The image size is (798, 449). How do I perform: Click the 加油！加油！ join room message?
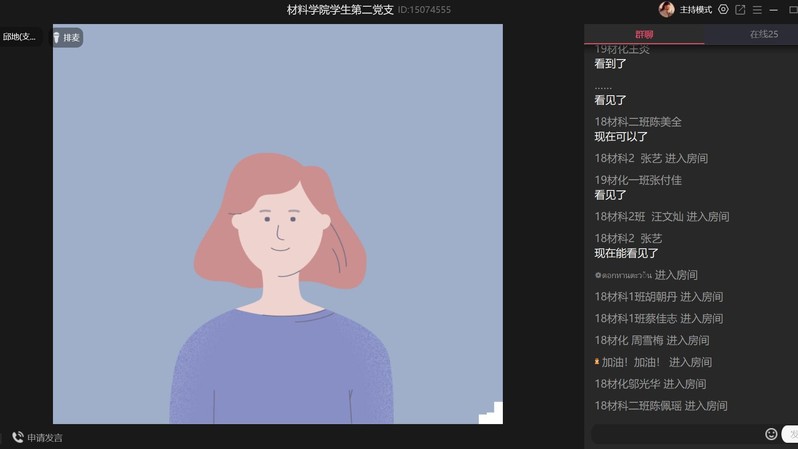656,362
